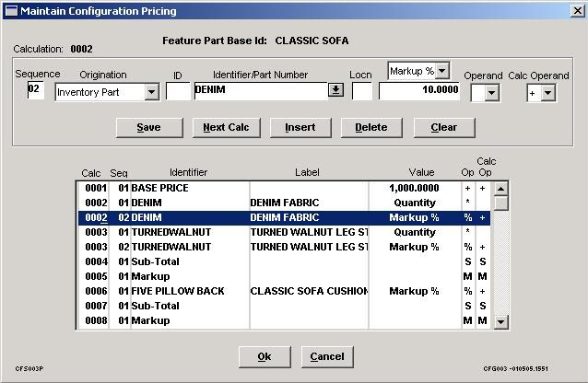Click the Clear button
Screen dimensions: 588x383
(444, 127)
